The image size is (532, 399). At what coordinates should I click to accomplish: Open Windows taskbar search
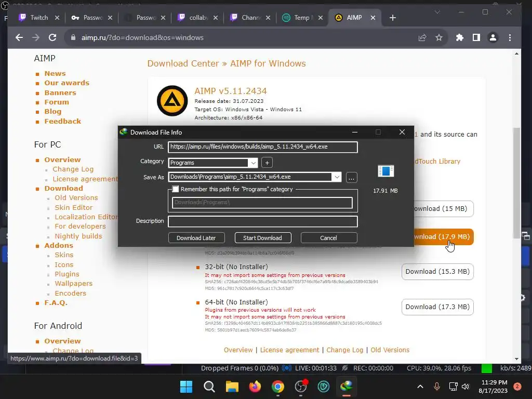click(x=209, y=387)
